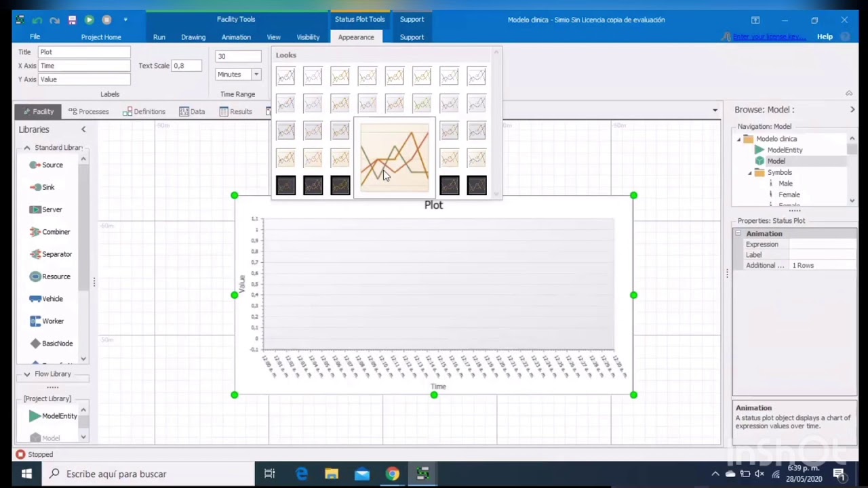Switch to the View ribbon tab
The width and height of the screenshot is (868, 488).
273,37
